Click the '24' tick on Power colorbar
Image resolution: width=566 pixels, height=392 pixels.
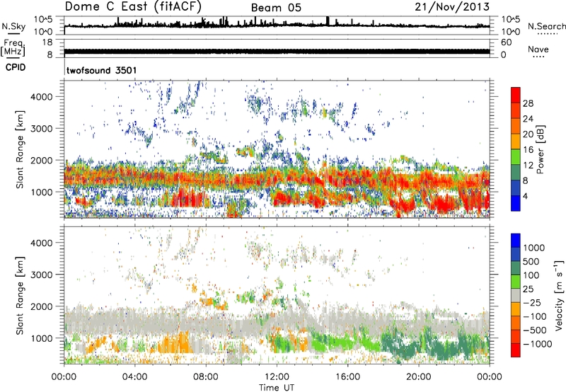coord(528,119)
